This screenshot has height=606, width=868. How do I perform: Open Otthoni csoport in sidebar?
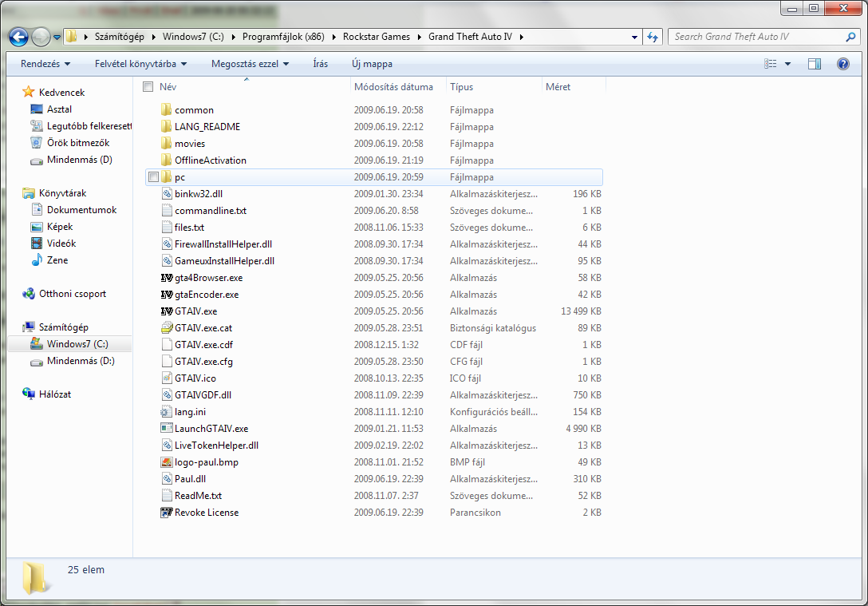point(73,294)
